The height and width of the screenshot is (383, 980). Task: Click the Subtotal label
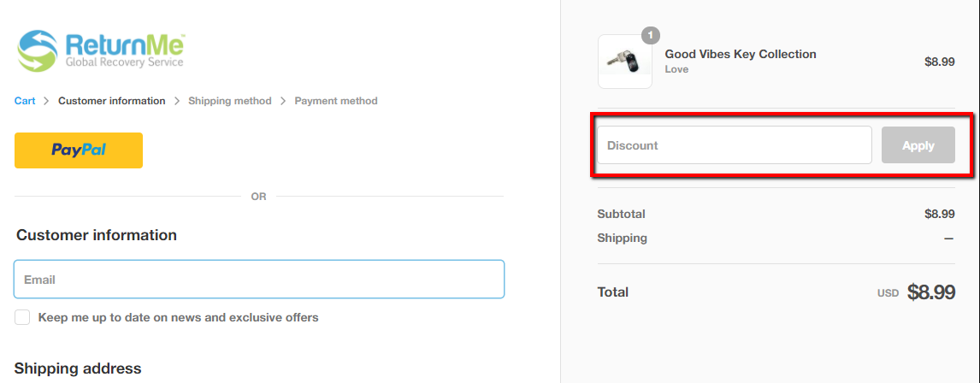(621, 214)
